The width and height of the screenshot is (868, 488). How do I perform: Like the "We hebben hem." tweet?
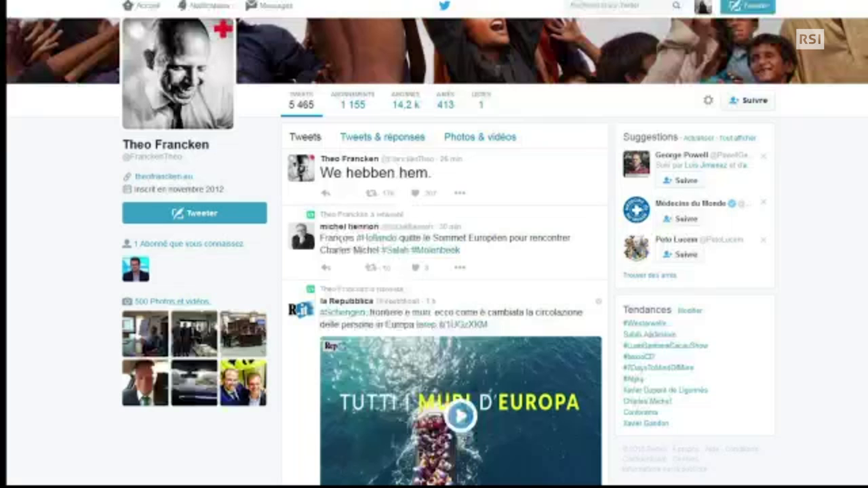point(416,193)
